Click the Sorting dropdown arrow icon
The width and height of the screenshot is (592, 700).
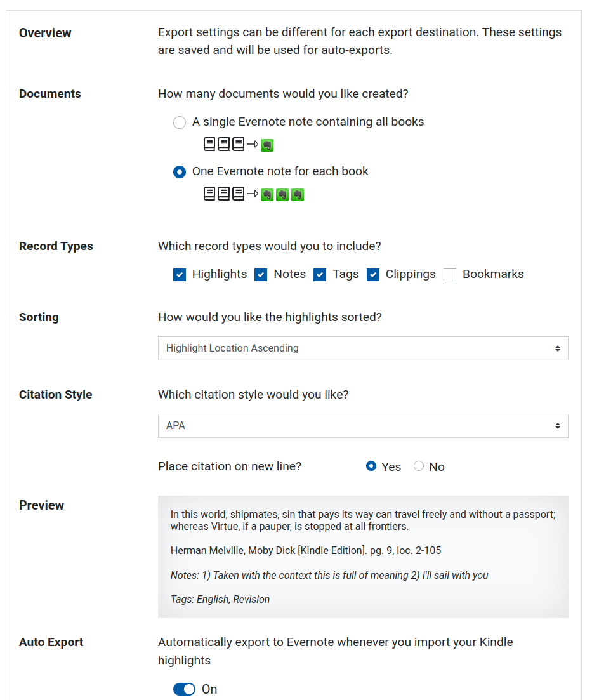point(558,348)
